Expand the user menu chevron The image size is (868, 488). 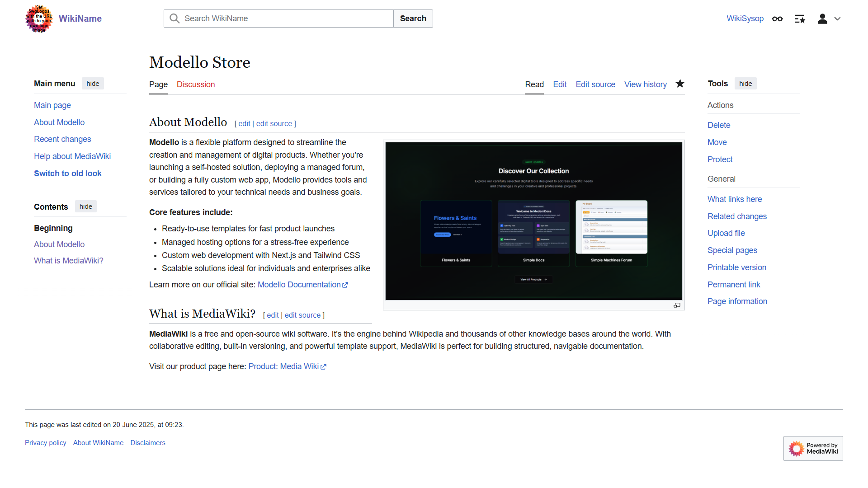coord(837,19)
